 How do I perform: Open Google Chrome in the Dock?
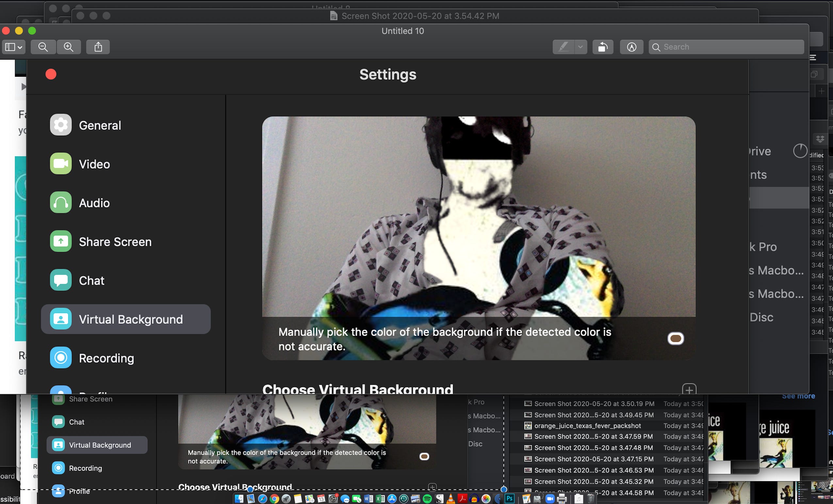point(274,498)
